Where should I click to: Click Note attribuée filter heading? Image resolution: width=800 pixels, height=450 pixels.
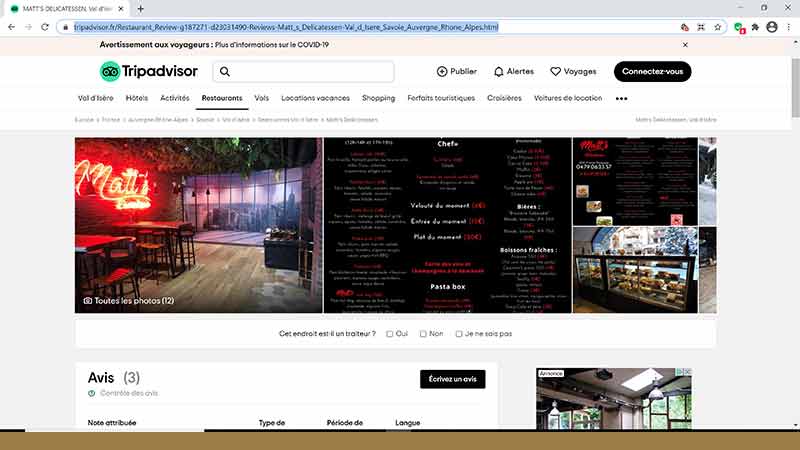tap(112, 423)
